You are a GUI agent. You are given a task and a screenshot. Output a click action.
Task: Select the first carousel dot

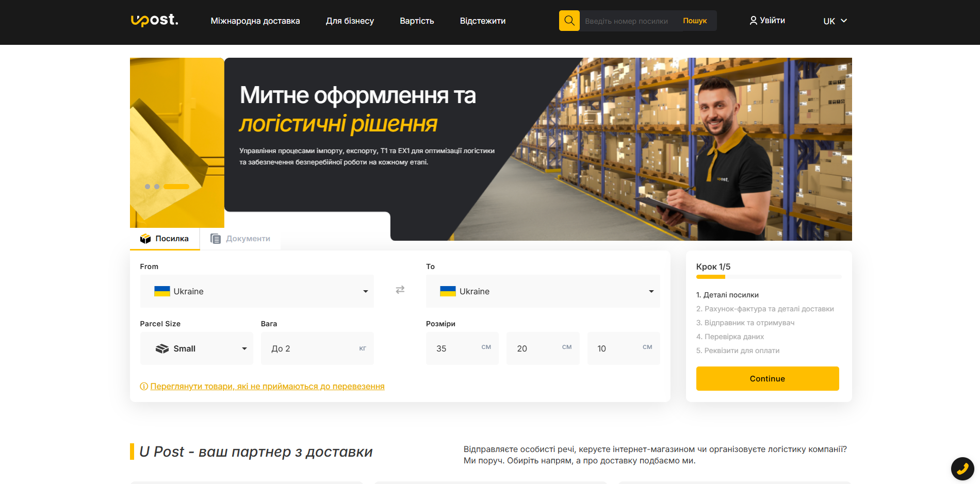coord(149,187)
